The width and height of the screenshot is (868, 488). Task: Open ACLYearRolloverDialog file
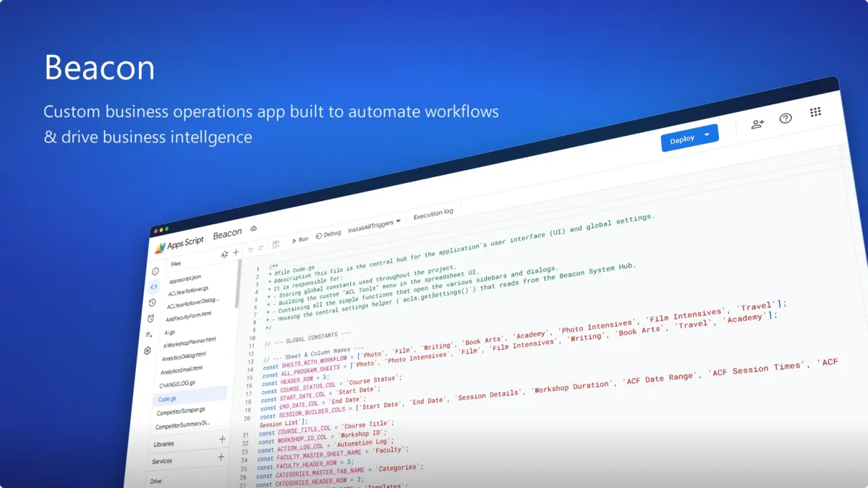(x=193, y=302)
